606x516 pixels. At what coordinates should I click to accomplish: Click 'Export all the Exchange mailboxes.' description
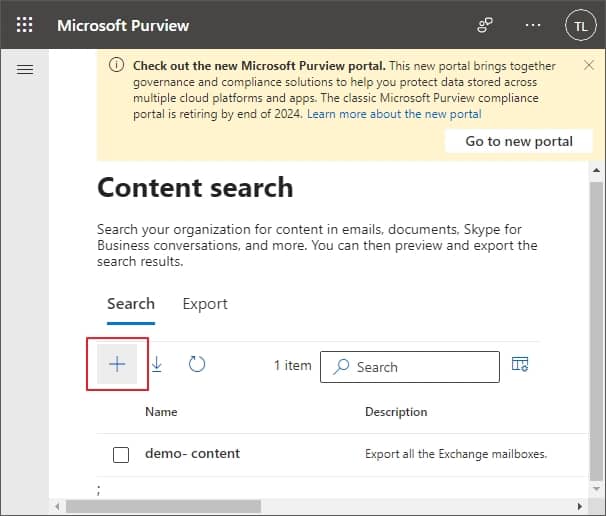(456, 454)
